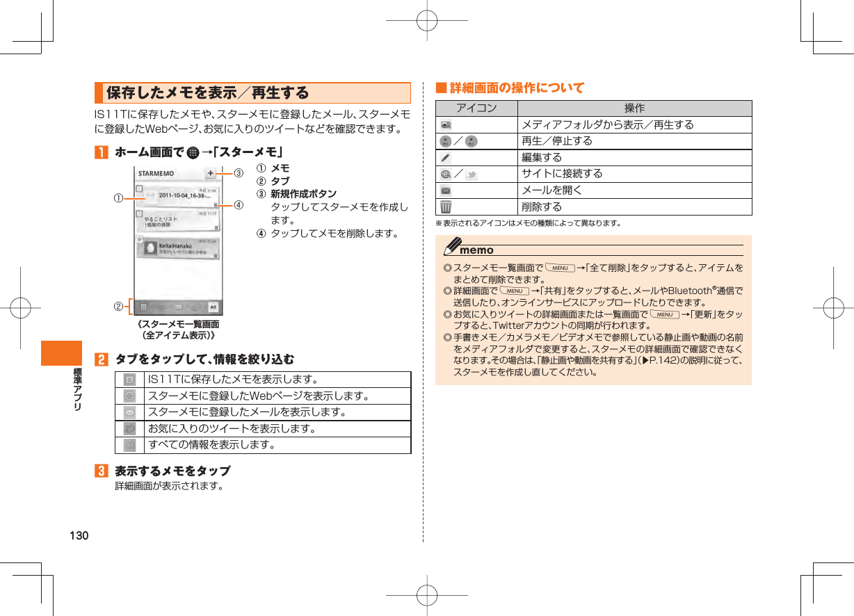The width and height of the screenshot is (854, 616).
Task: Click the MENU key icon before 共有
Action: click(x=515, y=290)
